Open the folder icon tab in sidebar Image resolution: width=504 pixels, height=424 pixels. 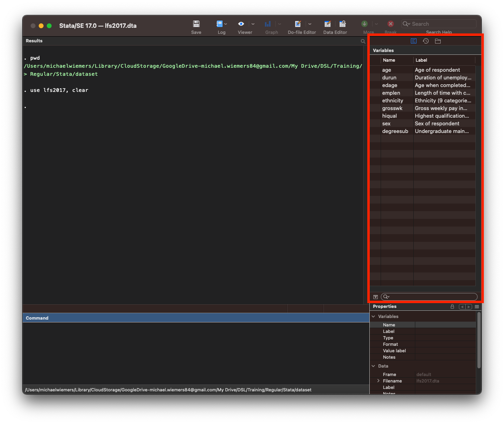click(x=438, y=41)
